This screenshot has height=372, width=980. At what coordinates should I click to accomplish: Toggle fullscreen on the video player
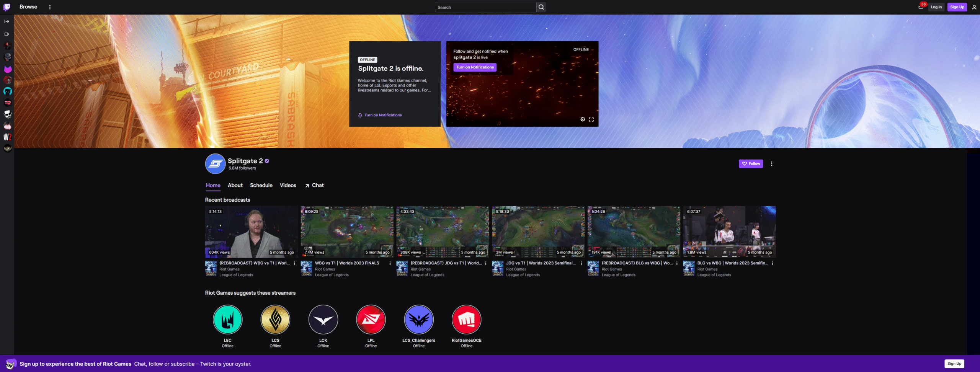(591, 119)
